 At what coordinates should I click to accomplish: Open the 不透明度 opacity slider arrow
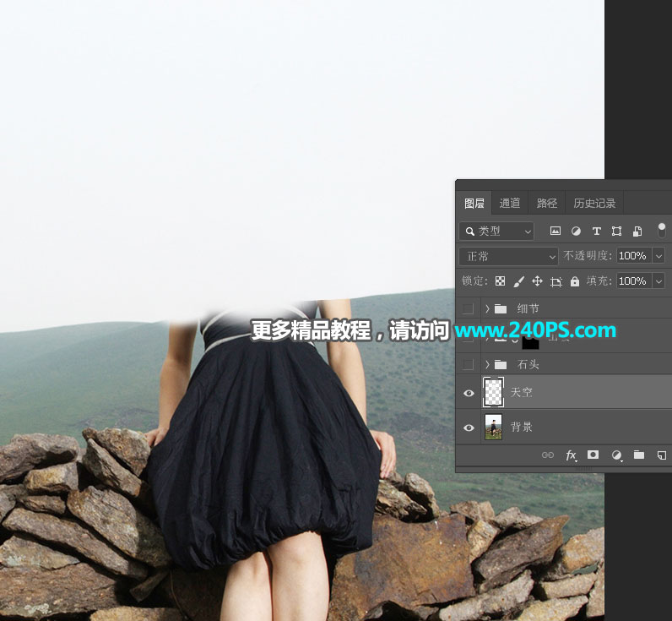click(x=658, y=256)
